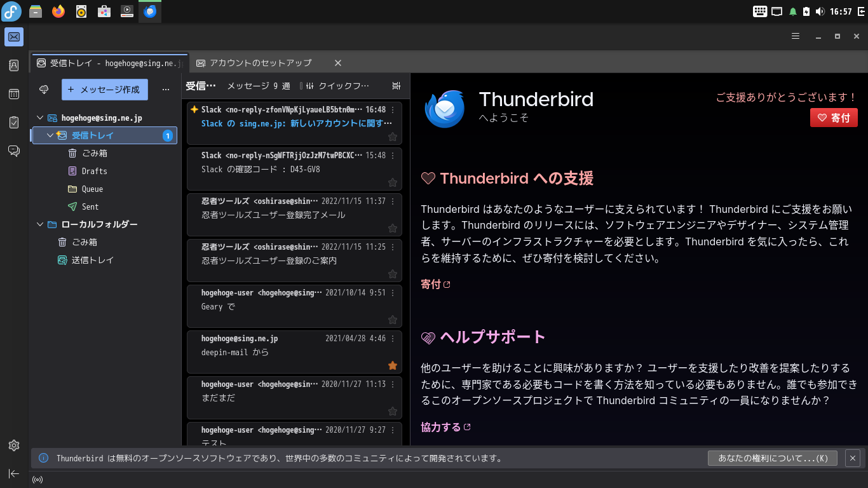
Task: Collapse the 受信トレイ folder chevron
Action: click(50, 135)
